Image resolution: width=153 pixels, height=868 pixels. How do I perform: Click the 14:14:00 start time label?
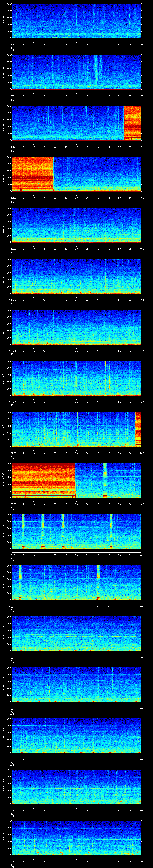12,44
